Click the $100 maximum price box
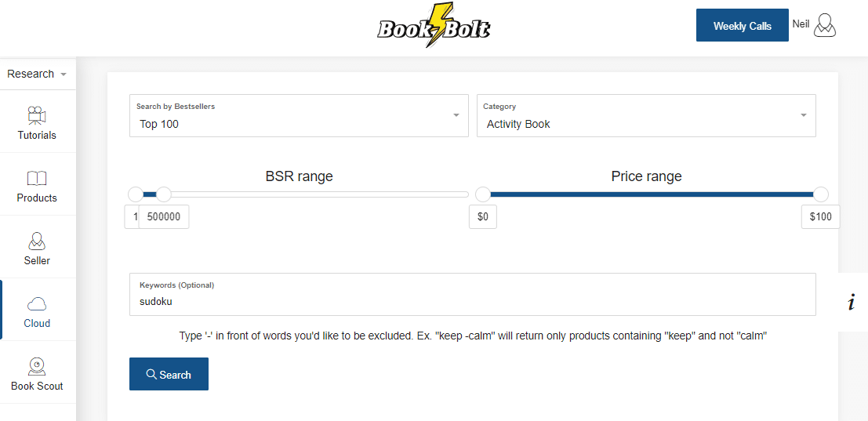This screenshot has width=868, height=421. (821, 217)
